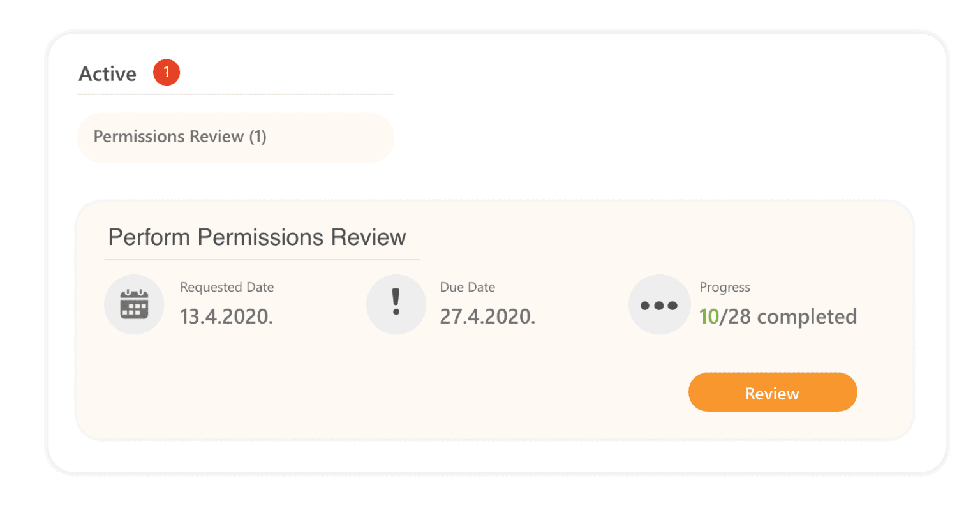Screen dimensions: 980x506
Task: Click the Requested Date label
Action: pos(226,287)
